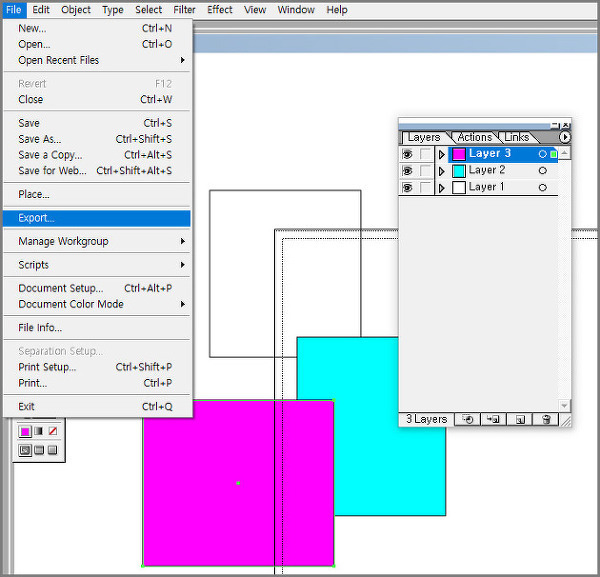Viewport: 600px width, 577px height.
Task: Choose Exit from File menu
Action: pyautogui.click(x=96, y=406)
